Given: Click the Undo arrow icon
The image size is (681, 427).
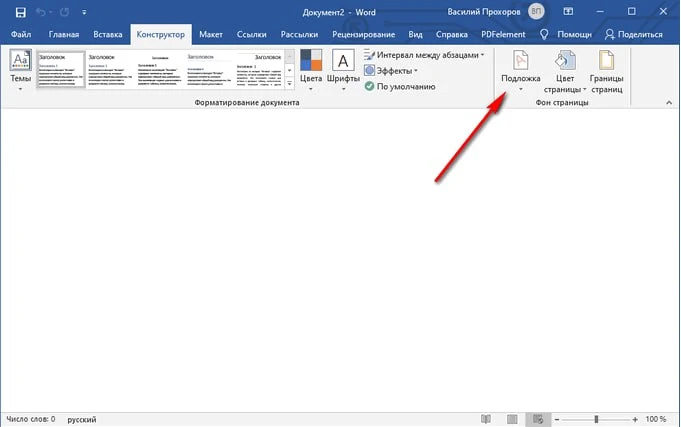Looking at the screenshot, I should tap(41, 12).
